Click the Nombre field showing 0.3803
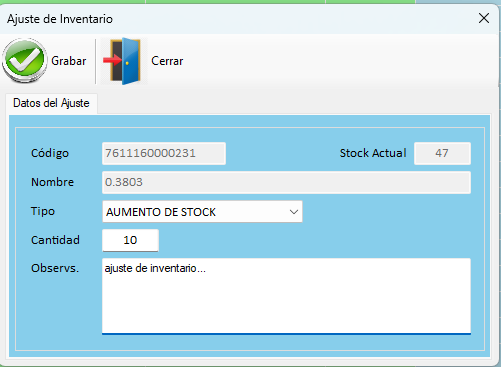This screenshot has width=501, height=367. (x=286, y=182)
